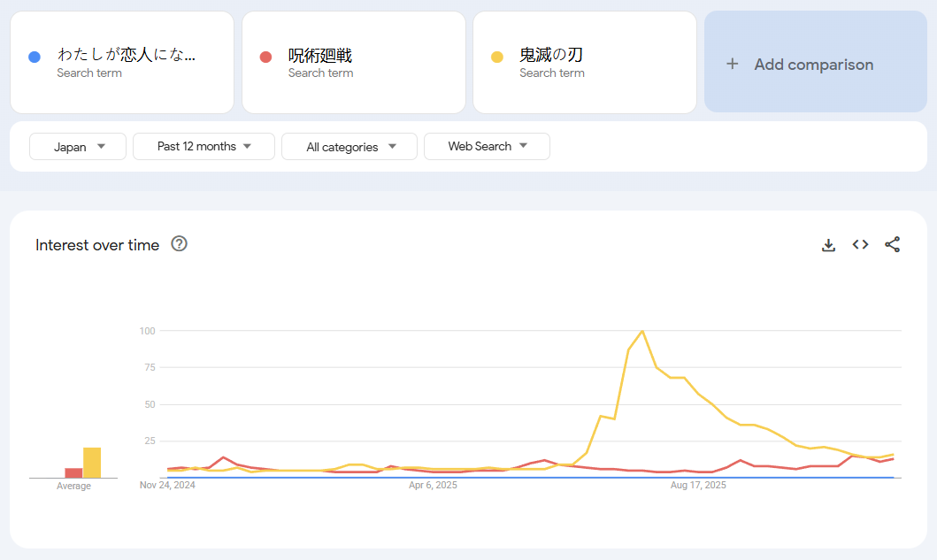Edit the 呪術廻戦 search term

pyautogui.click(x=354, y=62)
